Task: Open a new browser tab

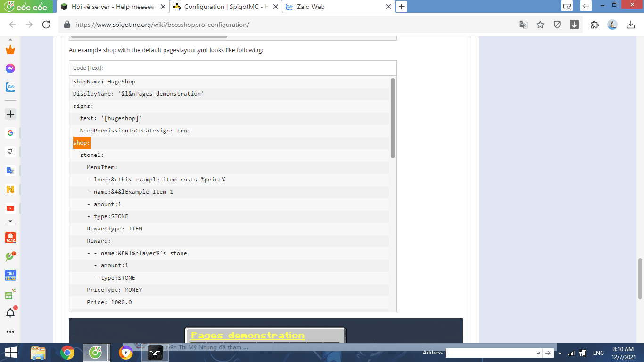Action: pos(402,7)
